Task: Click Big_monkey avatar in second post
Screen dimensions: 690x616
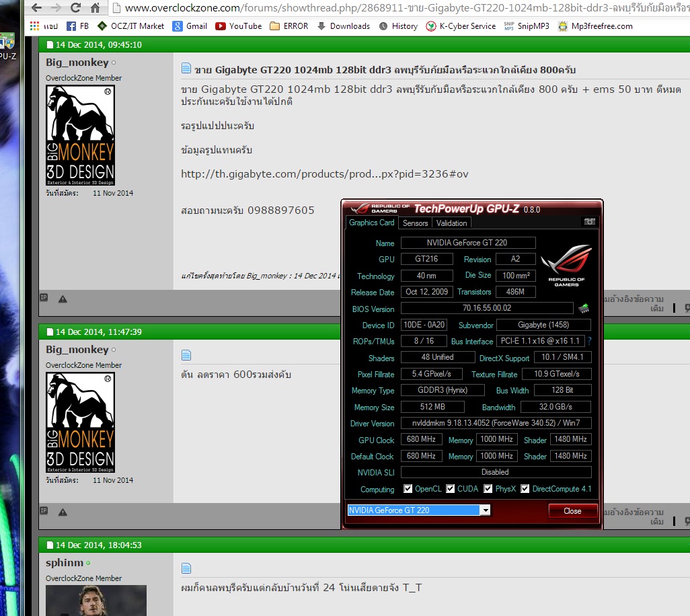Action: point(81,423)
